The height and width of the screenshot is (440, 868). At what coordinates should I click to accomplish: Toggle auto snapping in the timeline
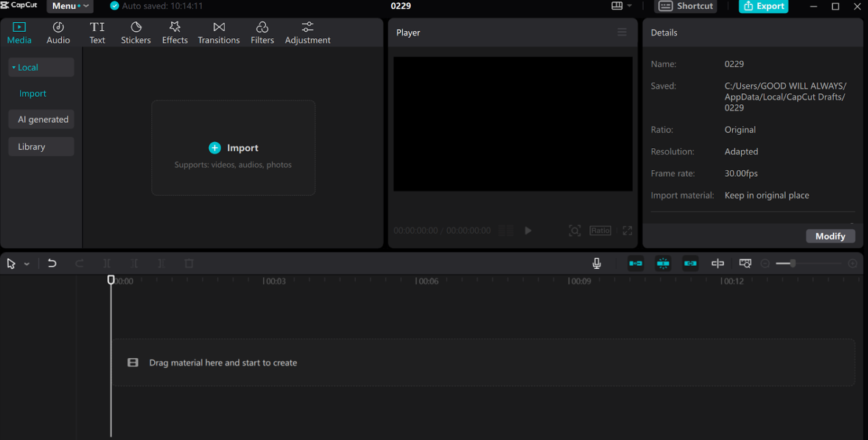663,263
